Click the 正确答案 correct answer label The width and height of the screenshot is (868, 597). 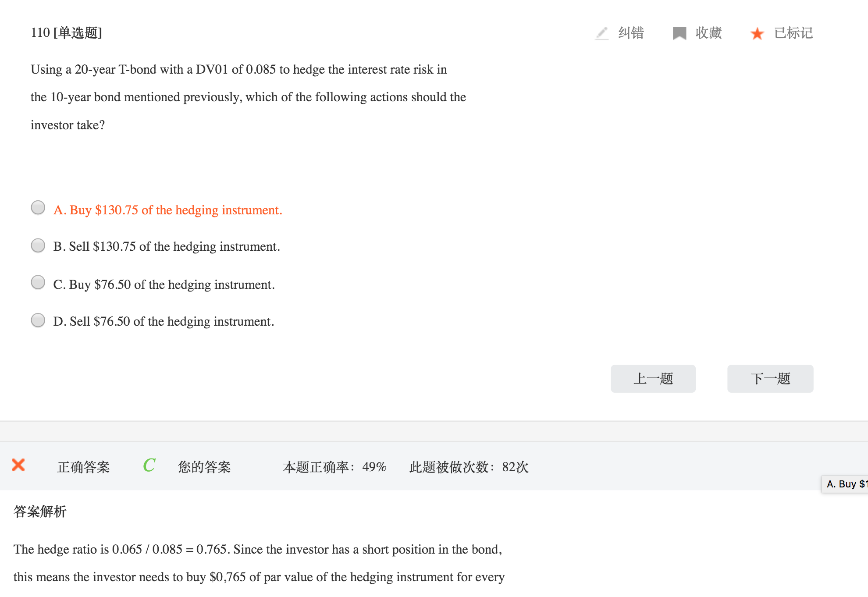83,467
